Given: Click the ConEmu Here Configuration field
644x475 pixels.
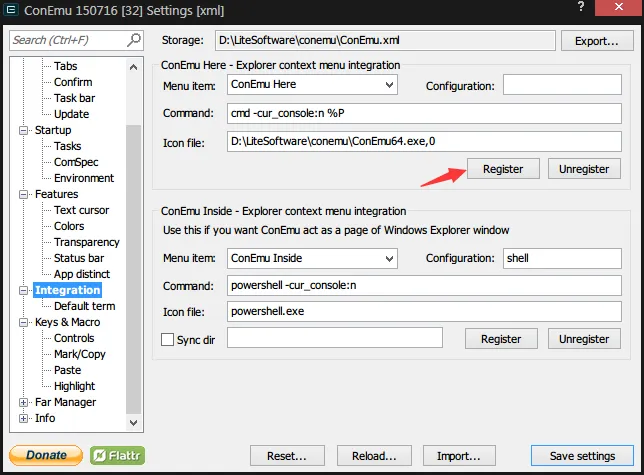Looking at the screenshot, I should [x=562, y=85].
